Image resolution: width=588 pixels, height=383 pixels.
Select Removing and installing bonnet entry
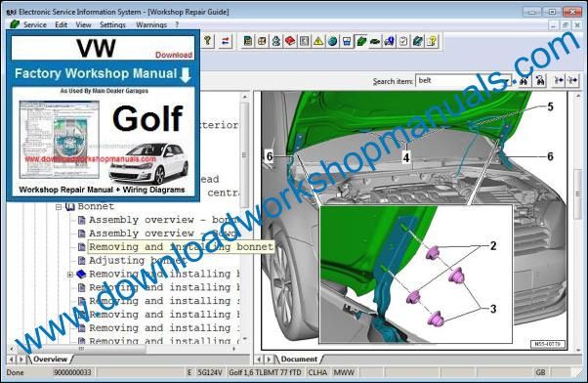181,247
